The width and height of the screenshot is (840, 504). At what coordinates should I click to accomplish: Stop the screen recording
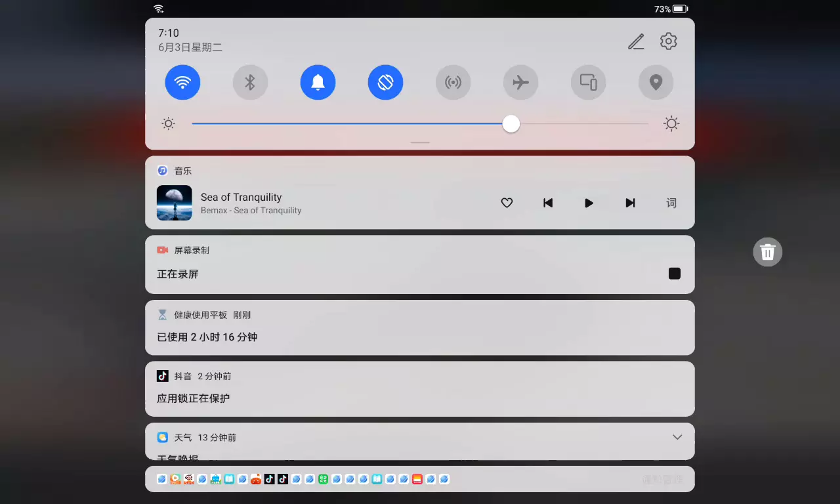pyautogui.click(x=674, y=274)
